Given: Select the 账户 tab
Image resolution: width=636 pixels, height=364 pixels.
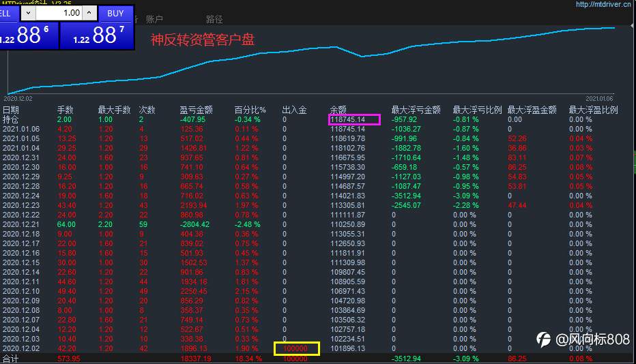Looking at the screenshot, I should [154, 19].
